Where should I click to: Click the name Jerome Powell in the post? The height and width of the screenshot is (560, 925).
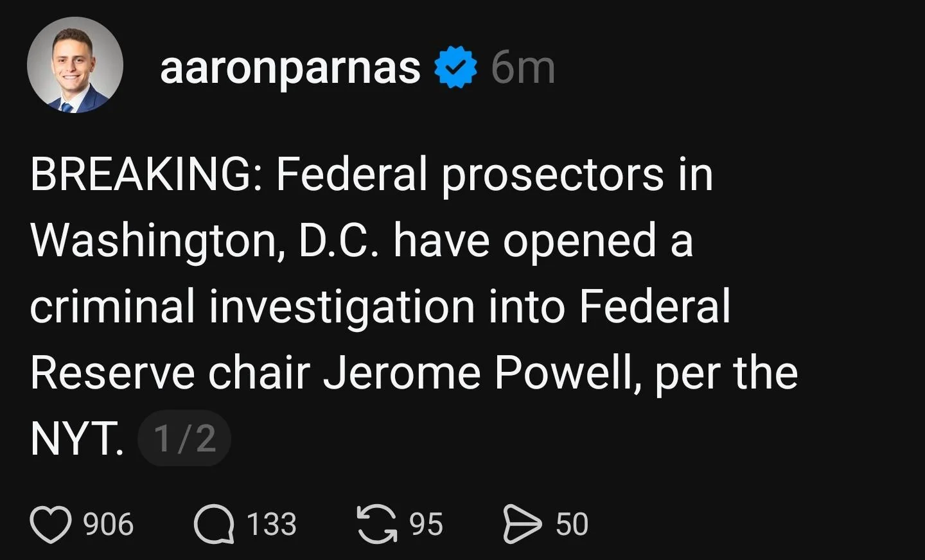click(x=479, y=372)
